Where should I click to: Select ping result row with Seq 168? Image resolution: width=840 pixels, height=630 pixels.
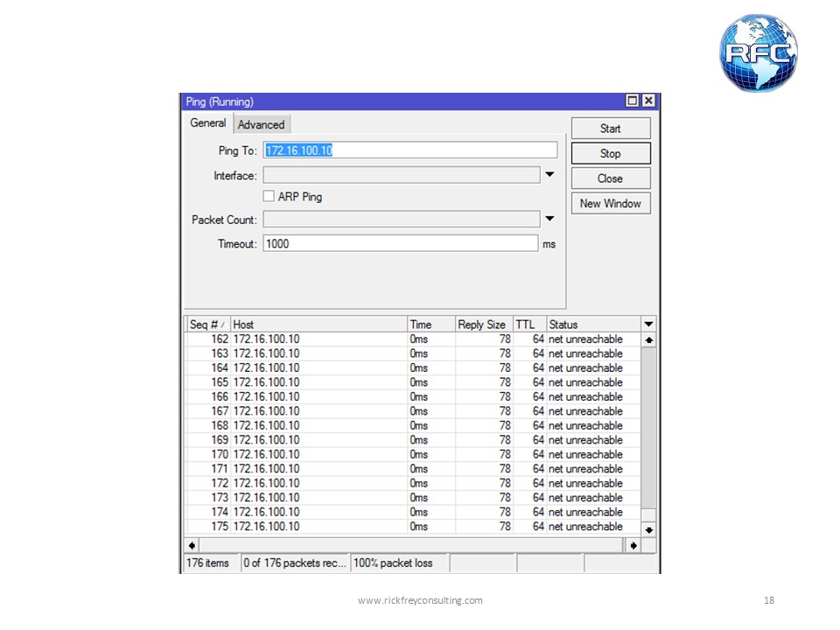tap(412, 425)
